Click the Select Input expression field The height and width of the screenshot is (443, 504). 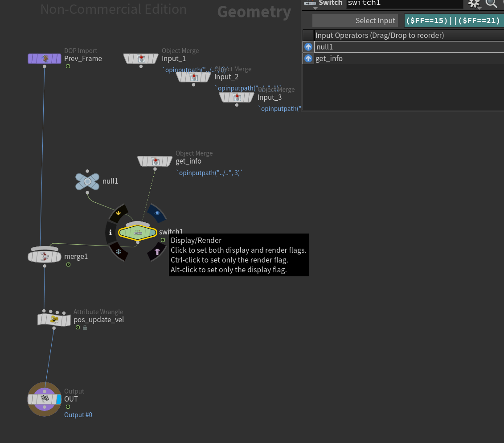(454, 21)
